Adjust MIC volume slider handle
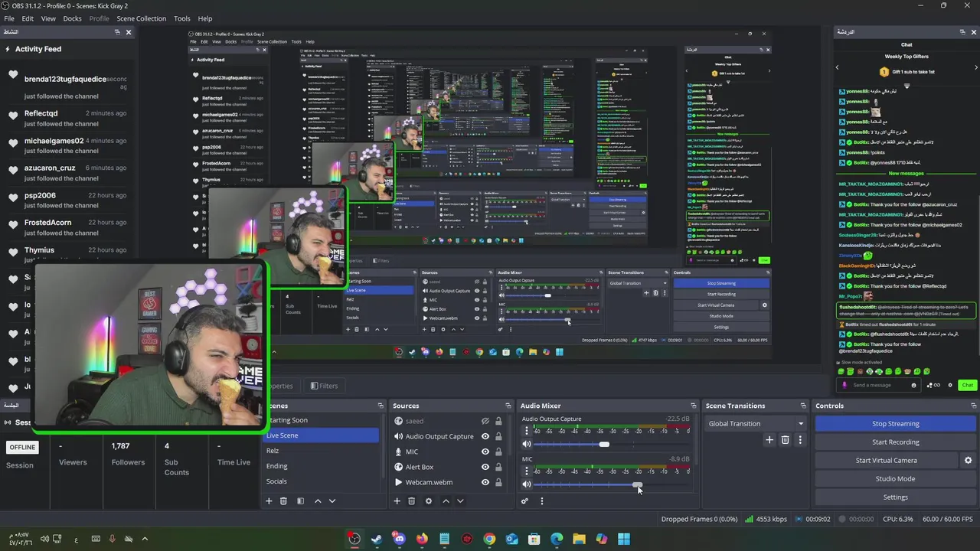Screen dimensions: 980x551 pyautogui.click(x=637, y=484)
